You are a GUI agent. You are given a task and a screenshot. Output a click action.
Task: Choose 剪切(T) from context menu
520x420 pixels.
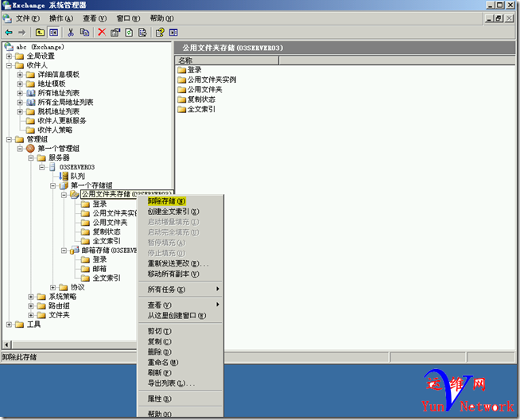tap(180, 331)
